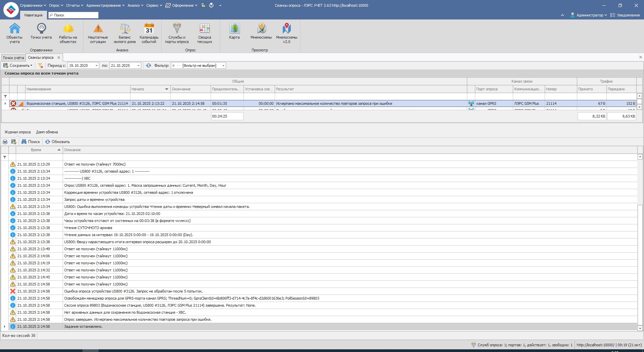Open Сводка текущих table icon

(x=205, y=33)
